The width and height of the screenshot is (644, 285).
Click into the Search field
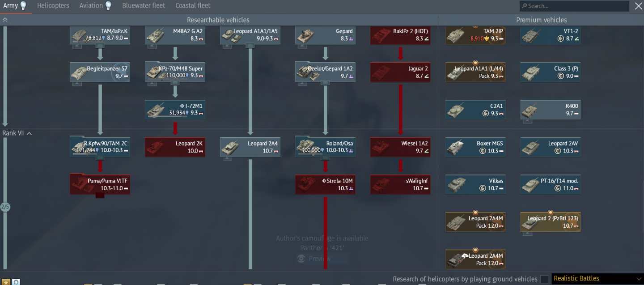[574, 6]
